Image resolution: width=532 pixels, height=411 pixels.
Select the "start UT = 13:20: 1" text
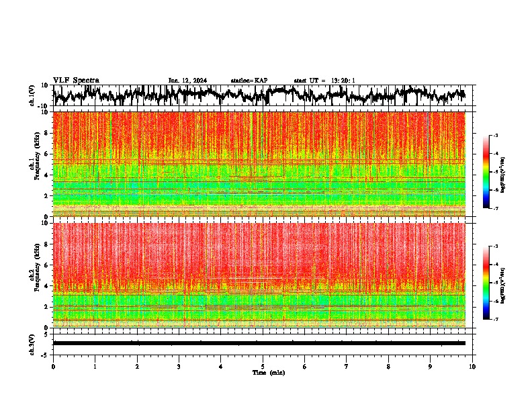coord(324,81)
